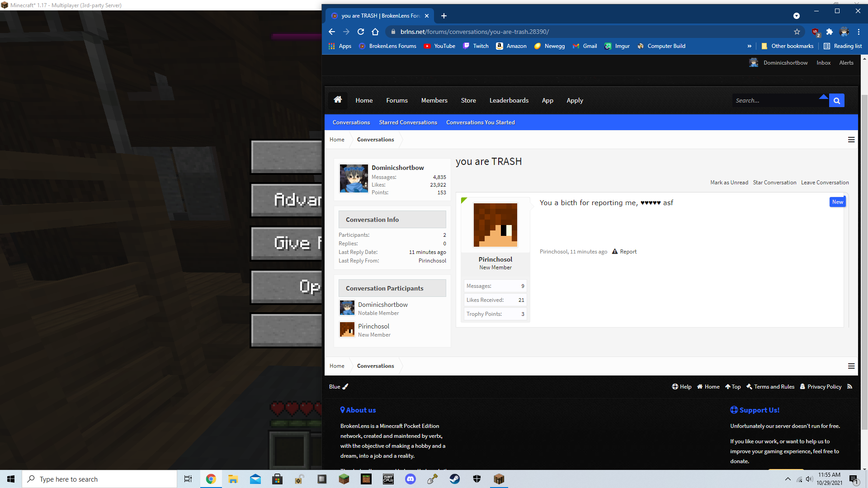Open the Members navigation tab

[x=434, y=100]
